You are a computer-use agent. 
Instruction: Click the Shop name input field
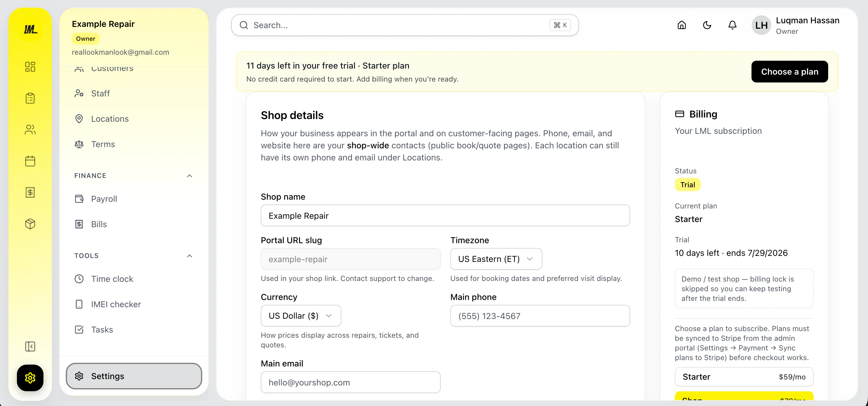445,215
